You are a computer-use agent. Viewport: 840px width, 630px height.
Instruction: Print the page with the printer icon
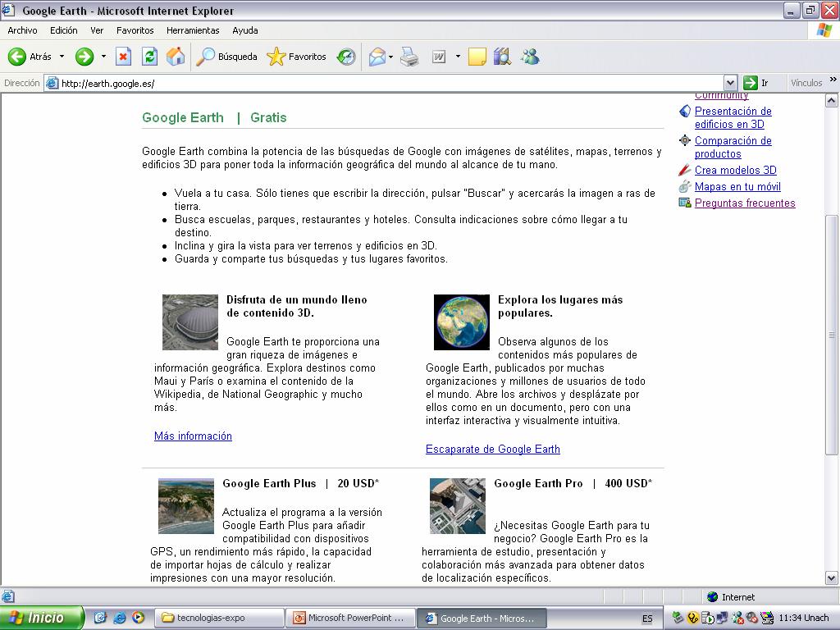click(x=409, y=57)
